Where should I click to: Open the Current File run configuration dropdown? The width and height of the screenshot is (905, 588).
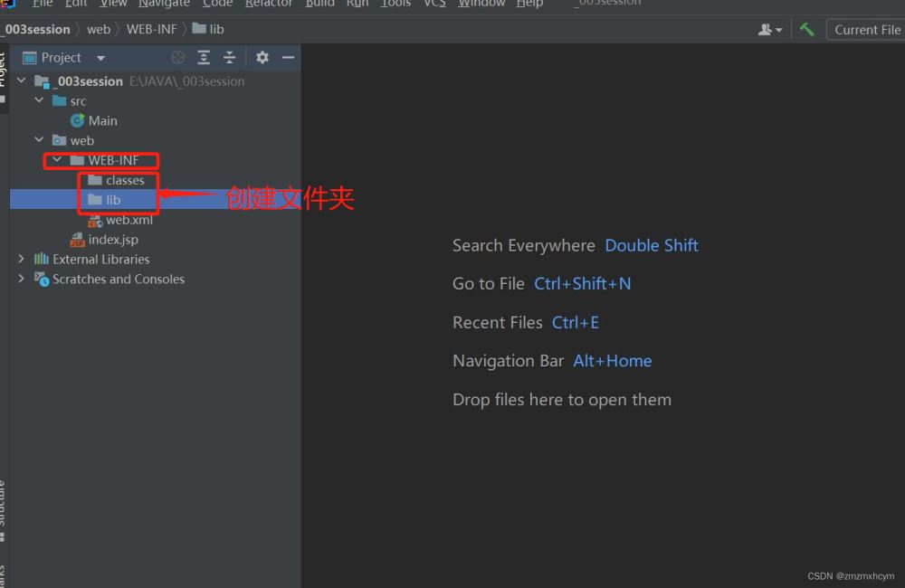[x=866, y=30]
